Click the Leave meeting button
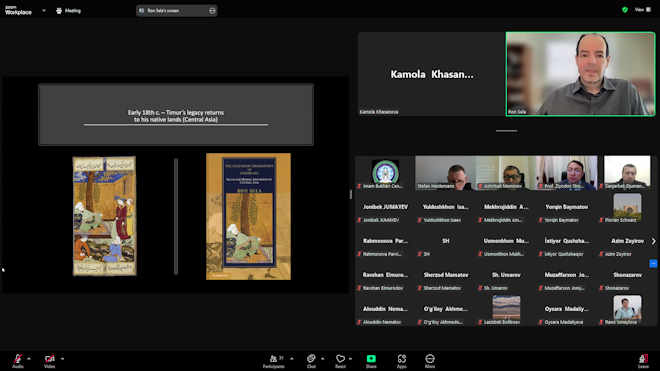Viewport: 660px width, 371px height. [643, 360]
